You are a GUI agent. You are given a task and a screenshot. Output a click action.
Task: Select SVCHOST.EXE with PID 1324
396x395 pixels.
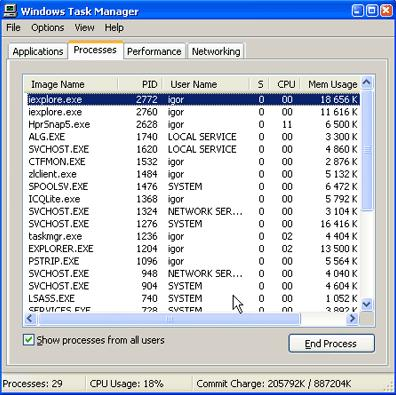[193, 212]
